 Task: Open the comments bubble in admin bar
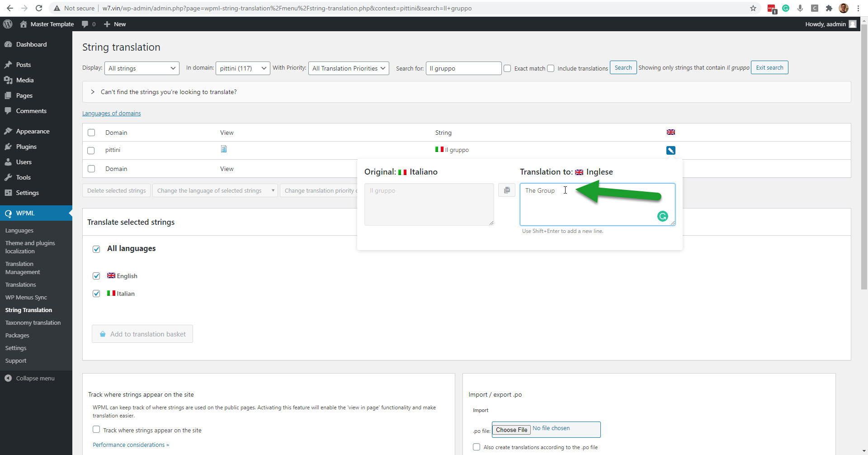85,24
